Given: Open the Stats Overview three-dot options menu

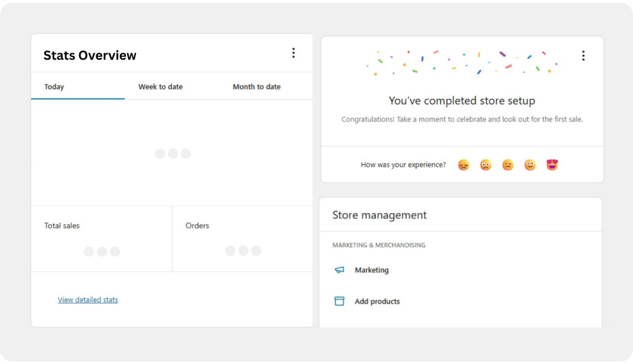Looking at the screenshot, I should point(293,53).
